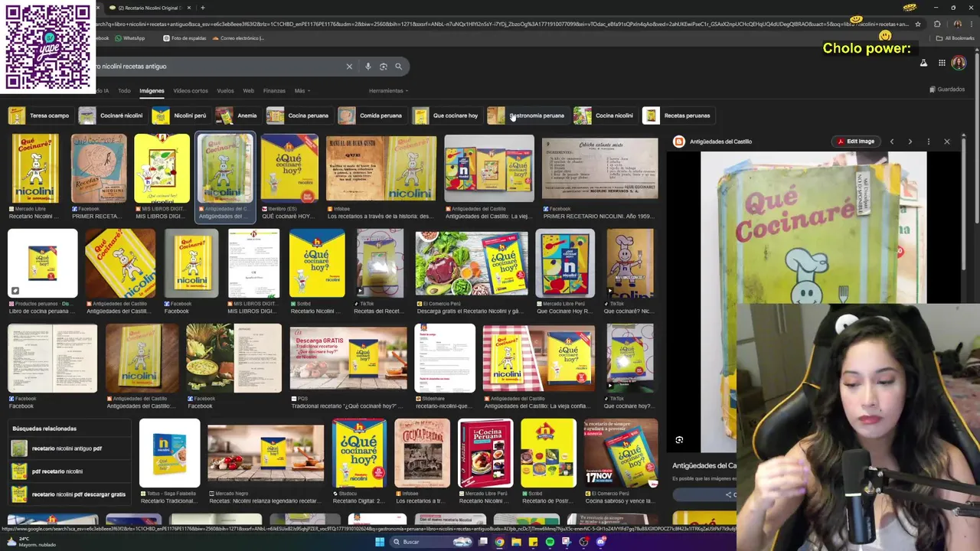Switch to the Videos cortos tab
Screen dimensions: 980x551
pos(191,91)
